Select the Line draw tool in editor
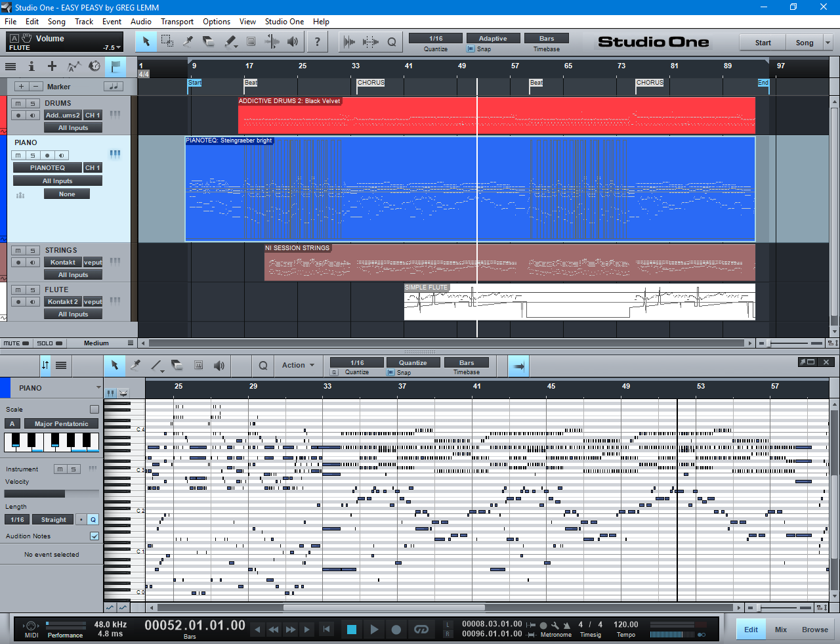Image resolution: width=840 pixels, height=644 pixels. point(157,366)
